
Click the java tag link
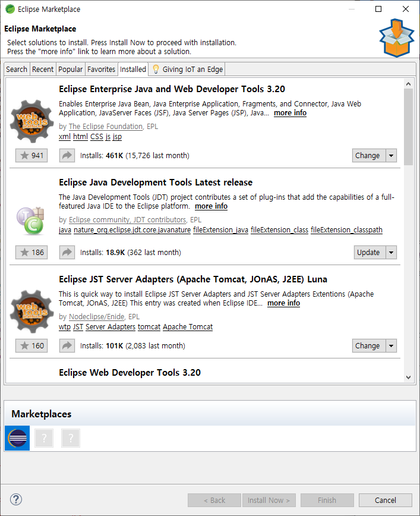pyautogui.click(x=65, y=230)
